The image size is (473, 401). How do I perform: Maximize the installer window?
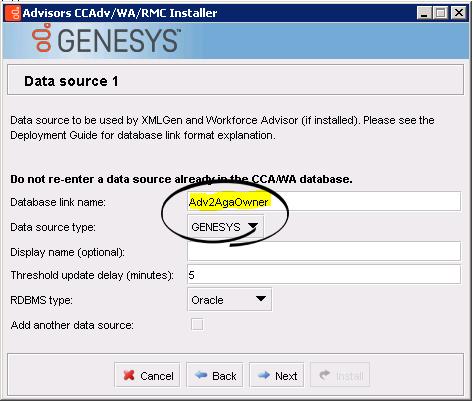click(440, 13)
